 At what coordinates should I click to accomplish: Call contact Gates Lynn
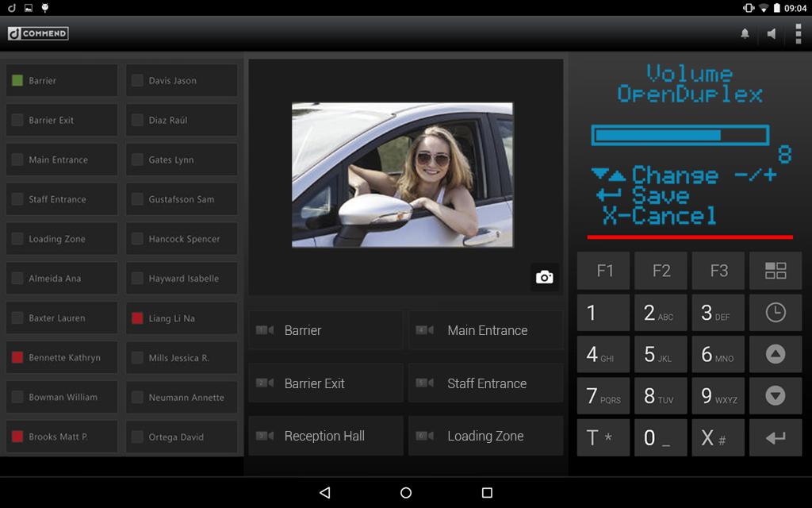[182, 160]
